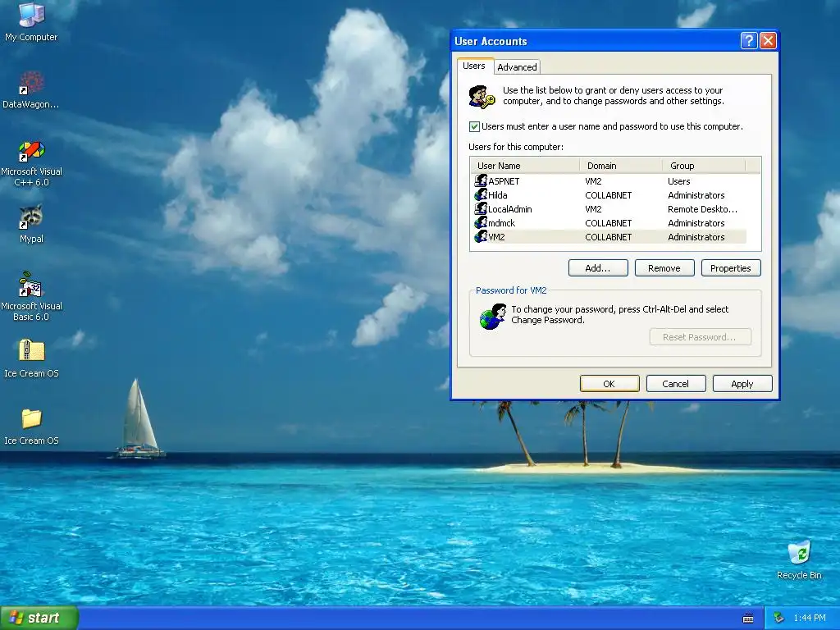Click the Cancel button
The image size is (840, 630).
(676, 384)
